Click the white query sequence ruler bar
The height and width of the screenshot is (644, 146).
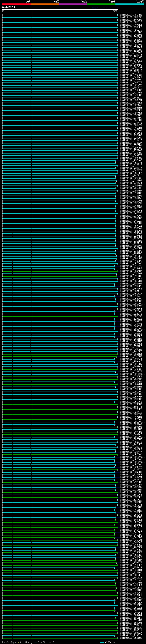(60, 9)
